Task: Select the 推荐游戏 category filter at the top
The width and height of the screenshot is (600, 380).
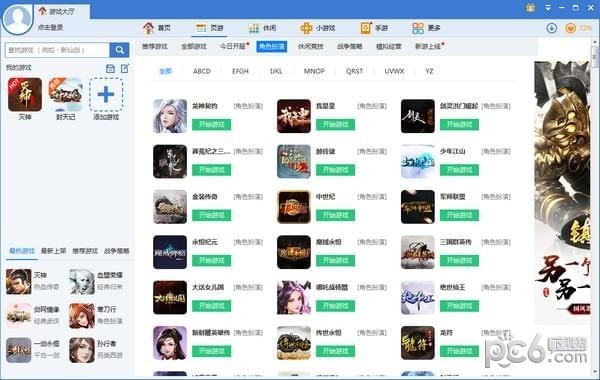Action: click(155, 46)
